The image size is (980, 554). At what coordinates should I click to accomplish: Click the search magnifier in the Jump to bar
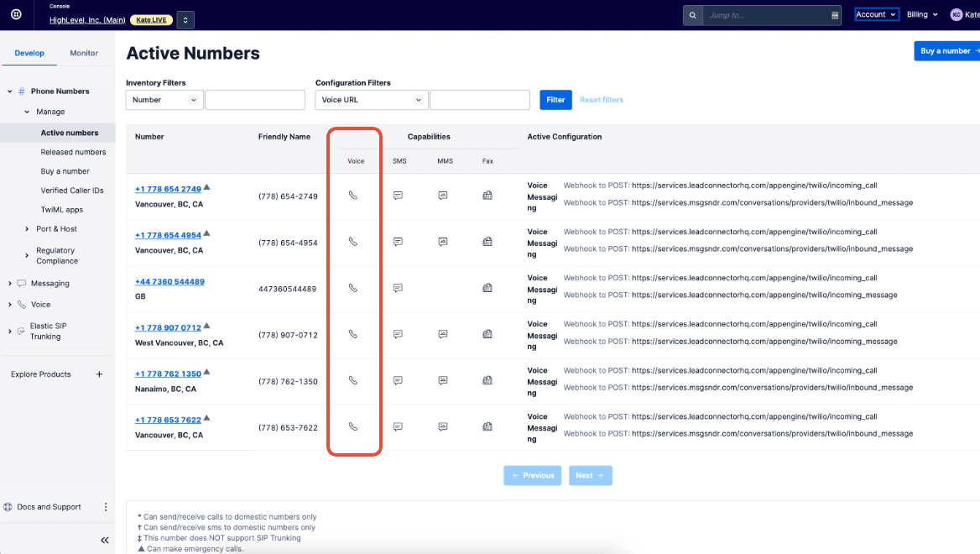tap(691, 14)
